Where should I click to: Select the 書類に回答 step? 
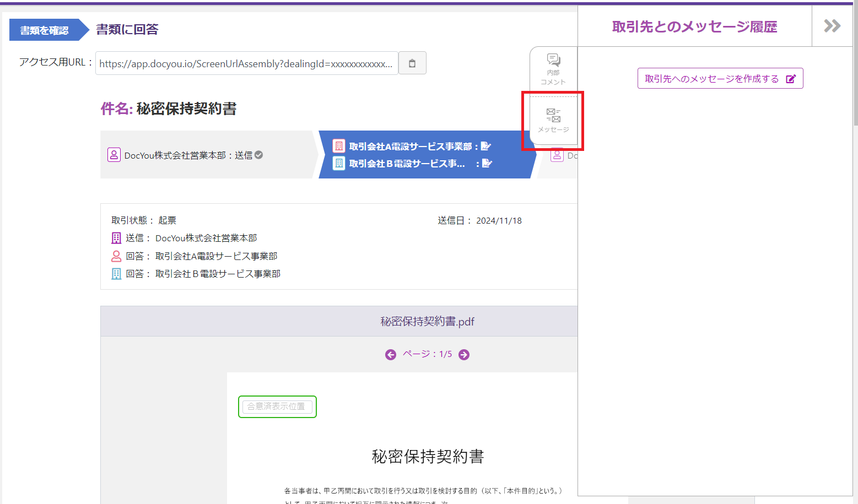(127, 30)
